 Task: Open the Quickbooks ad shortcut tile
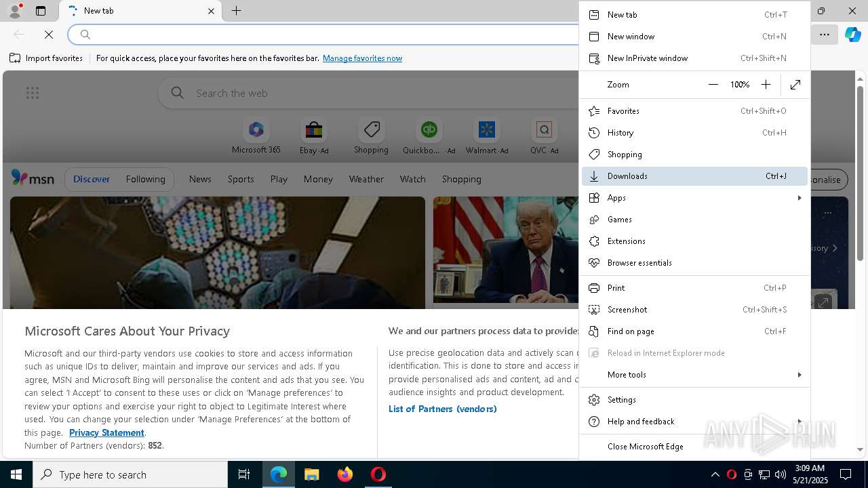429,137
